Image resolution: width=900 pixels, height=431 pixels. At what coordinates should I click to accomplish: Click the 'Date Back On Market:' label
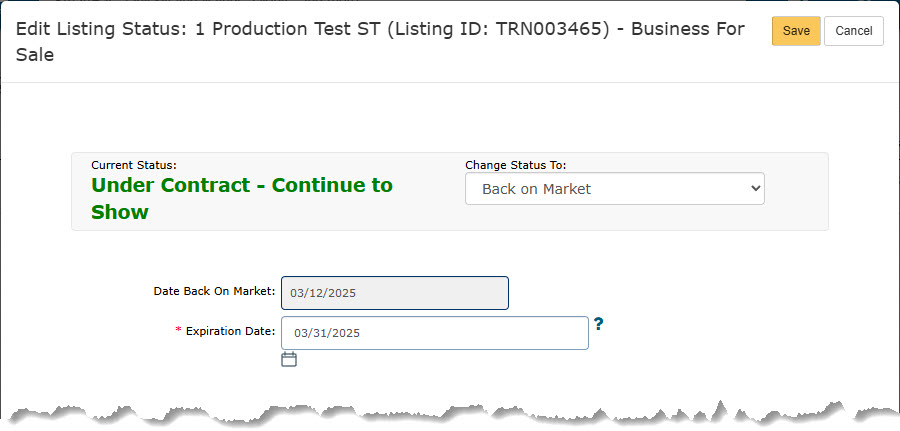pos(213,291)
